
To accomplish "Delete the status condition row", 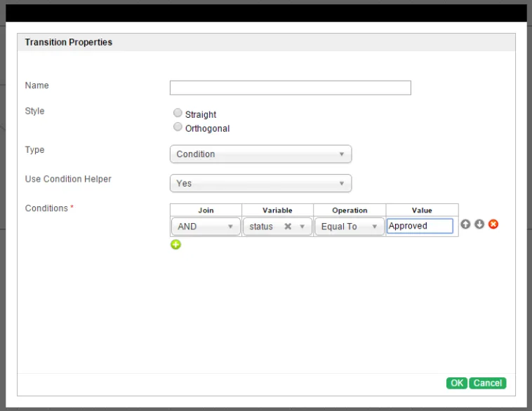I will click(x=493, y=224).
